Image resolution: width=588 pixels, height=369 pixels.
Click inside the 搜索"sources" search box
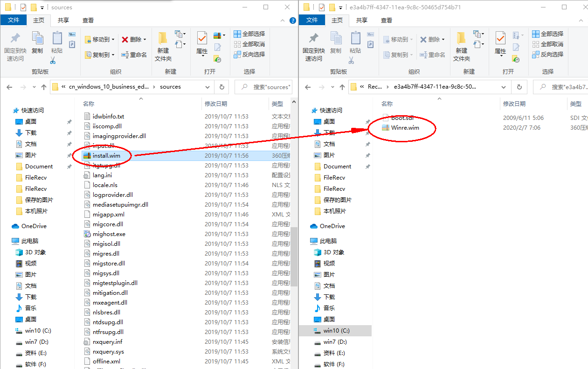tap(267, 87)
